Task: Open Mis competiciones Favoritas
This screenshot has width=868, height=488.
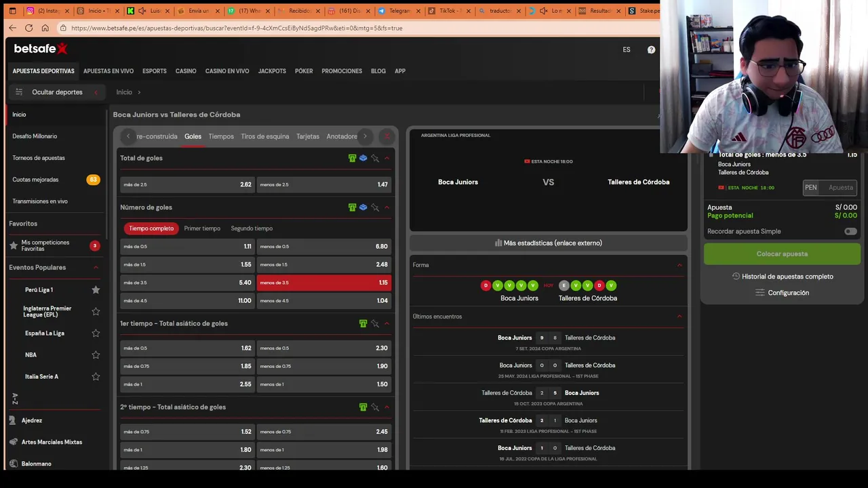Action: point(45,245)
